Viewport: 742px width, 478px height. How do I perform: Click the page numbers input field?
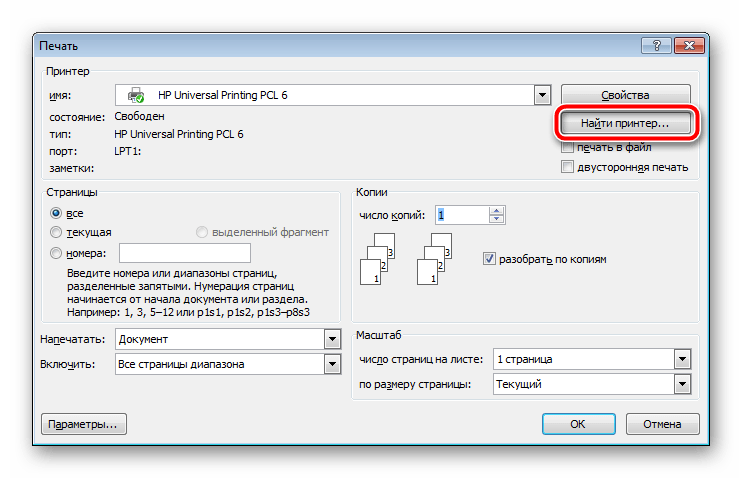tap(185, 253)
